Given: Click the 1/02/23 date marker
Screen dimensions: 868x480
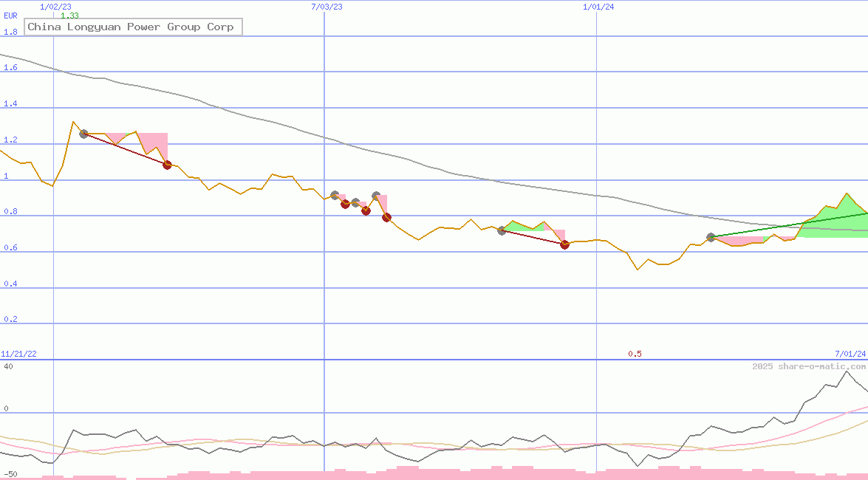Looking at the screenshot, I should tap(57, 7).
